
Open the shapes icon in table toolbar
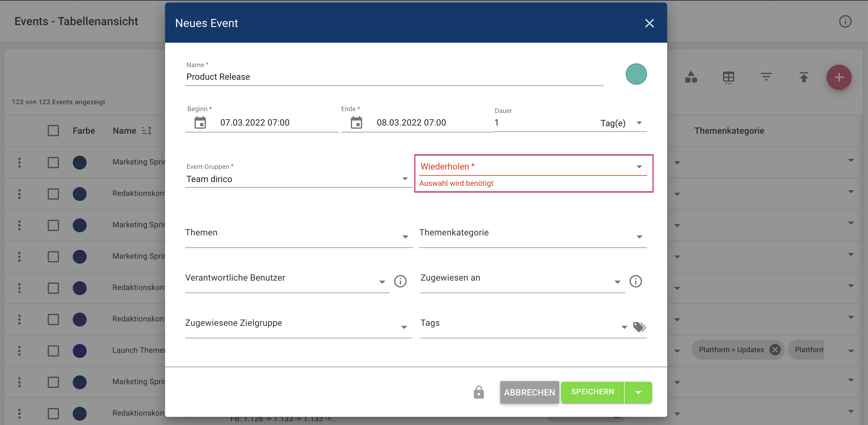click(x=691, y=77)
